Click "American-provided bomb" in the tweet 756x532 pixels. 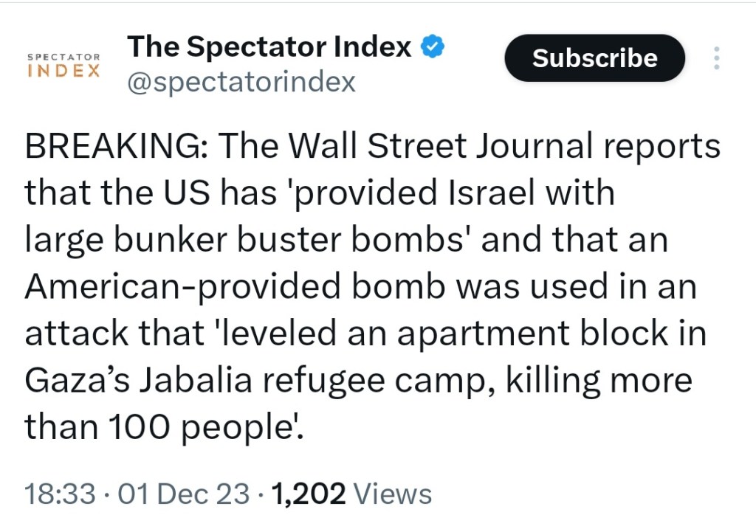(x=235, y=287)
